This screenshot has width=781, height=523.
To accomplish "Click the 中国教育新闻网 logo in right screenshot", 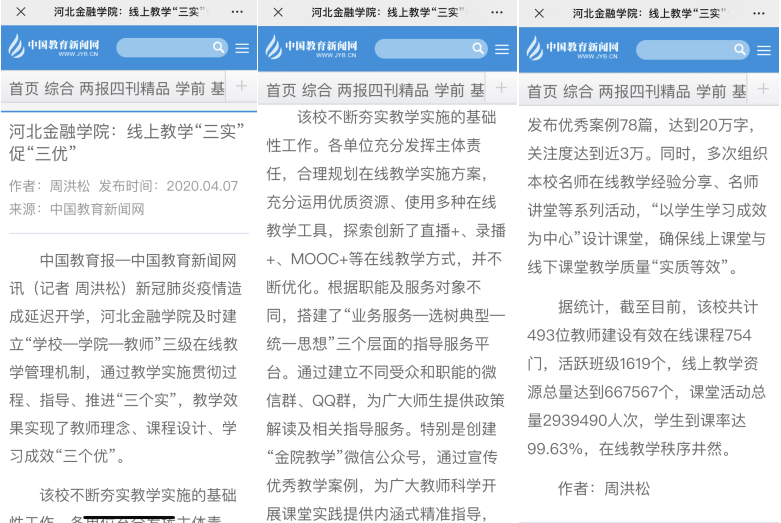I will coord(573,48).
